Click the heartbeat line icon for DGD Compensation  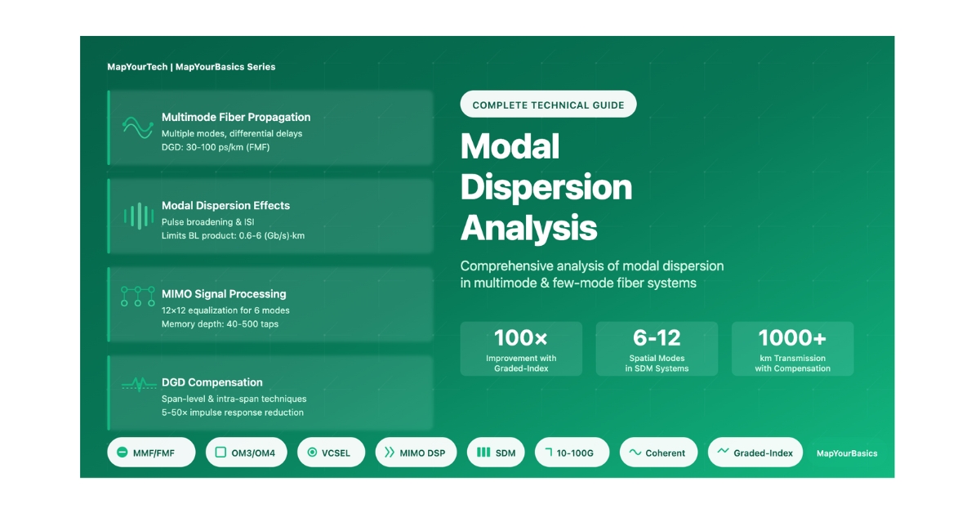pos(137,383)
